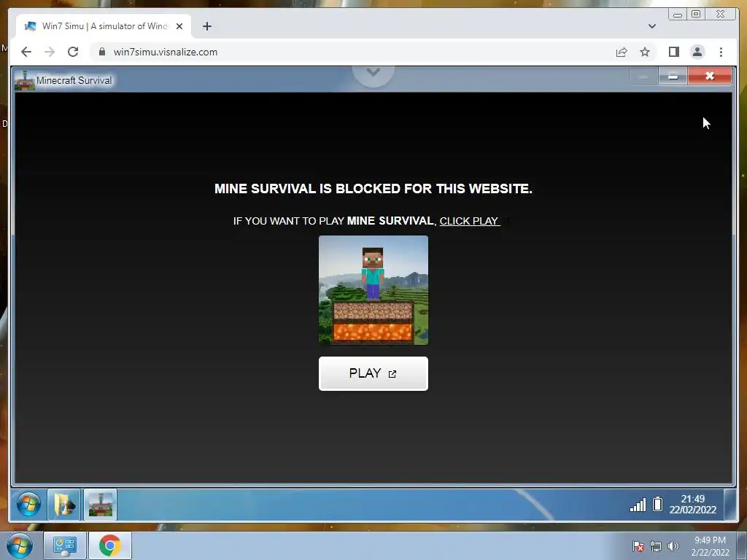Follow the CLICK PLAY link
Image resolution: width=747 pixels, height=560 pixels.
coord(469,221)
